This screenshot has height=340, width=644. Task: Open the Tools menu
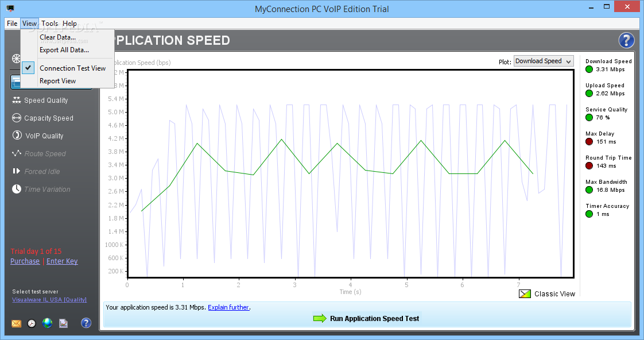(50, 24)
